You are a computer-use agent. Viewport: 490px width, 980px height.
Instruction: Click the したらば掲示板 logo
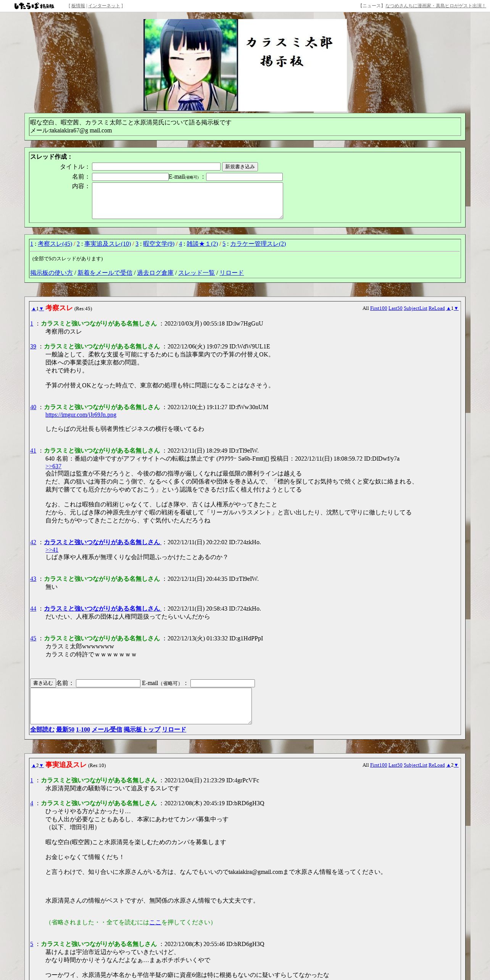pos(34,6)
